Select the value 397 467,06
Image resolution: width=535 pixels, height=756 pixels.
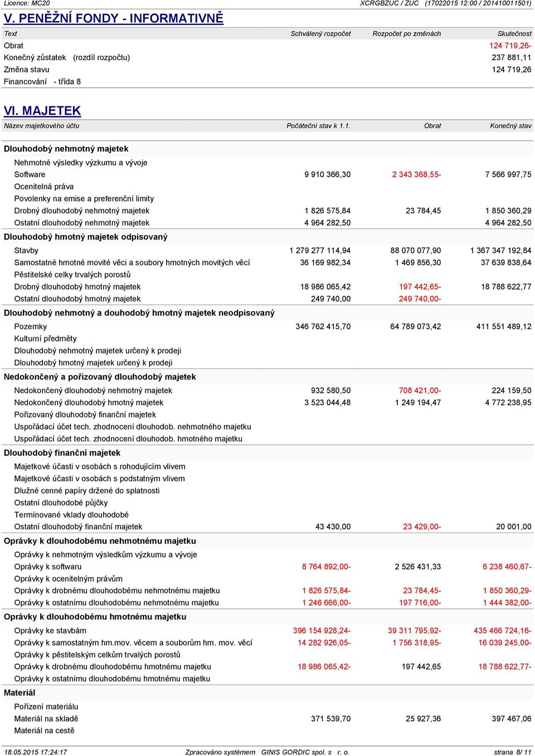click(512, 719)
